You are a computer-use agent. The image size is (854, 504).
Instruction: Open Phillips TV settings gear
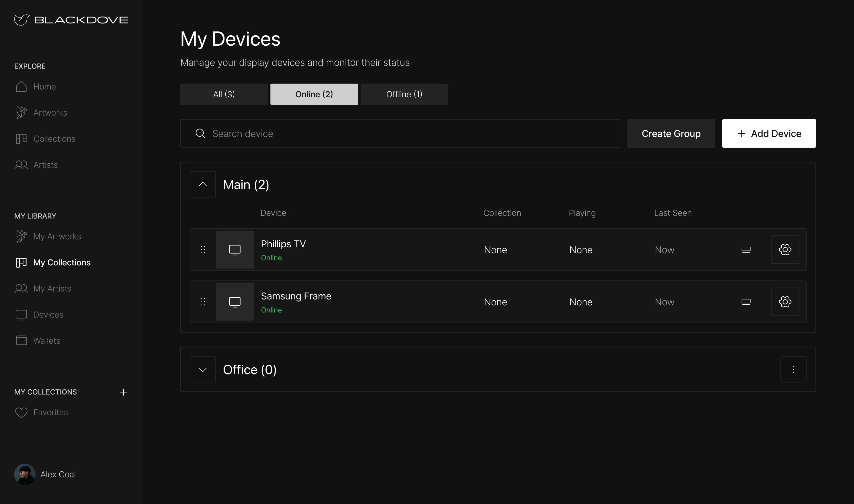785,250
